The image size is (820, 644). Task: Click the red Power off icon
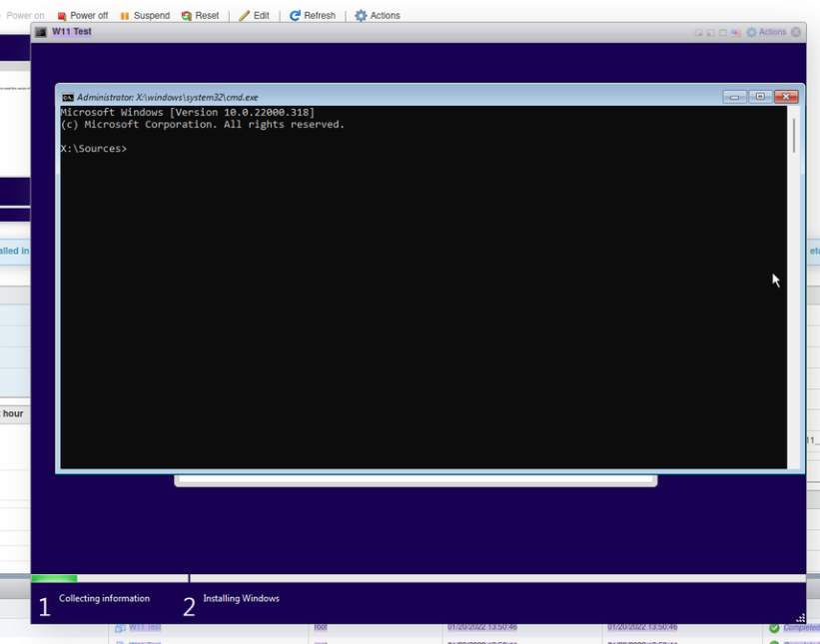tap(62, 16)
